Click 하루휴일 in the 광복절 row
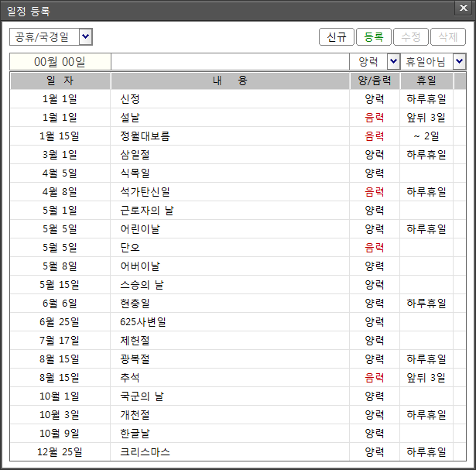 click(x=426, y=359)
